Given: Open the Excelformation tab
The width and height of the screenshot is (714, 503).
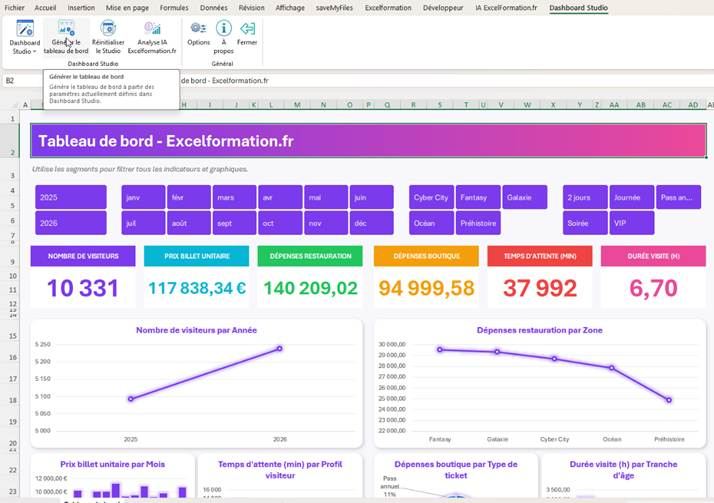Looking at the screenshot, I should click(388, 8).
